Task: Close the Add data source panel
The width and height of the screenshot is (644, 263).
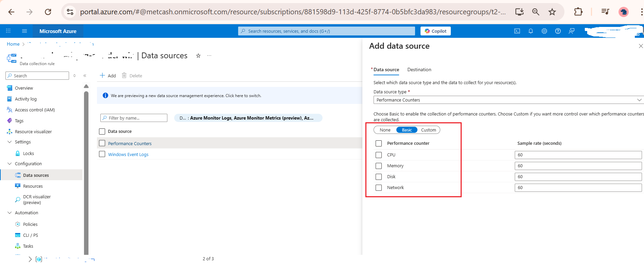Action: 641,46
